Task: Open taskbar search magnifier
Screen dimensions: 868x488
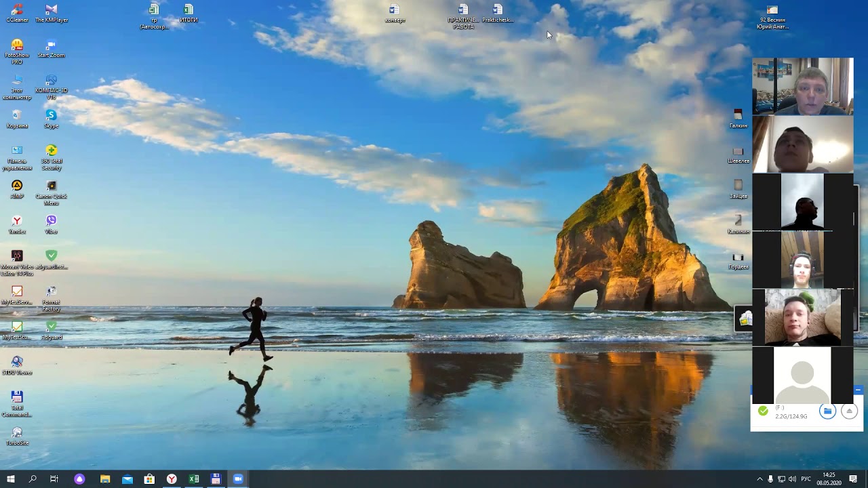Action: (x=33, y=479)
